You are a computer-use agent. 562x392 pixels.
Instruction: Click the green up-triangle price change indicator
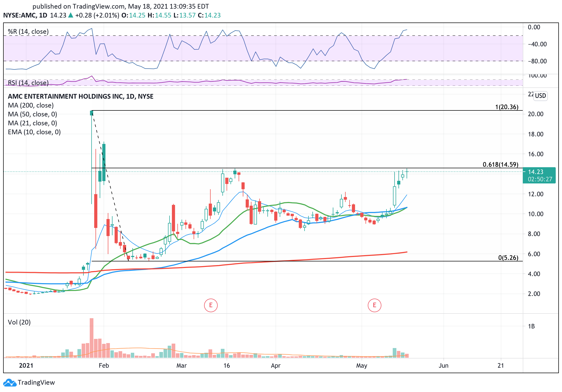tap(71, 15)
